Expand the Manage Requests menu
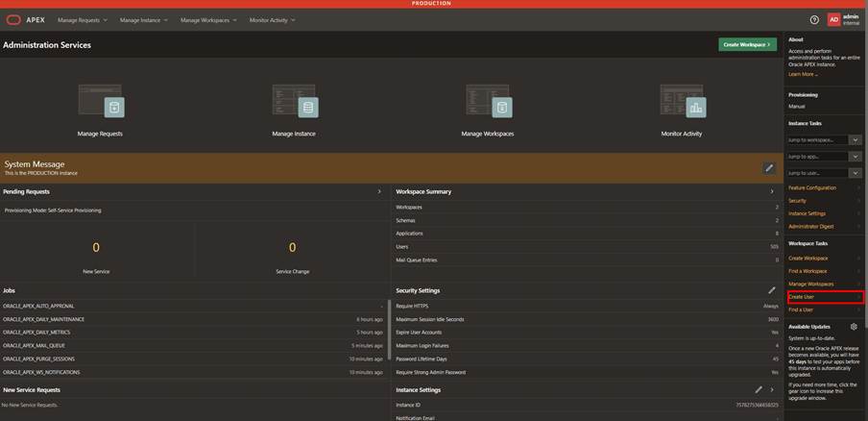The width and height of the screenshot is (868, 421). tap(83, 20)
